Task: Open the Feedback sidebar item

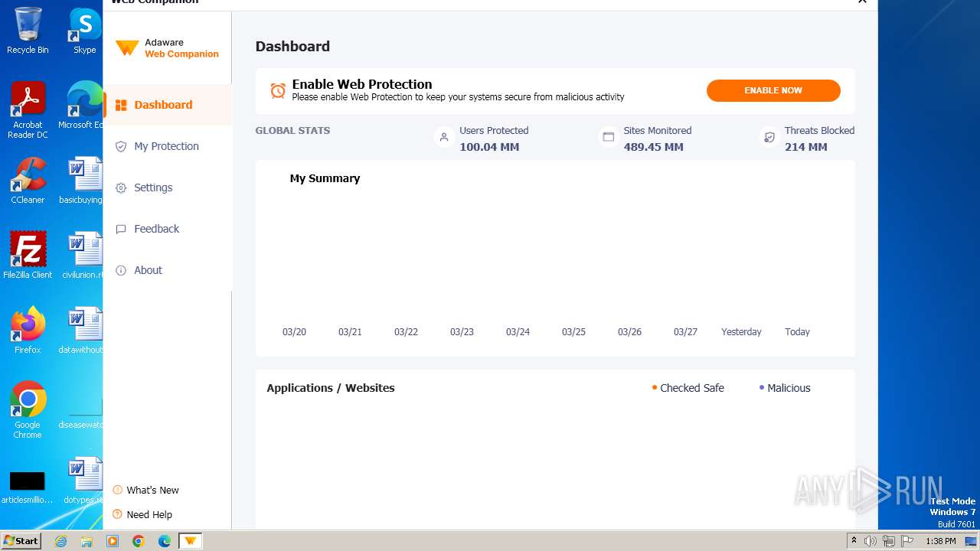Action: [x=167, y=229]
